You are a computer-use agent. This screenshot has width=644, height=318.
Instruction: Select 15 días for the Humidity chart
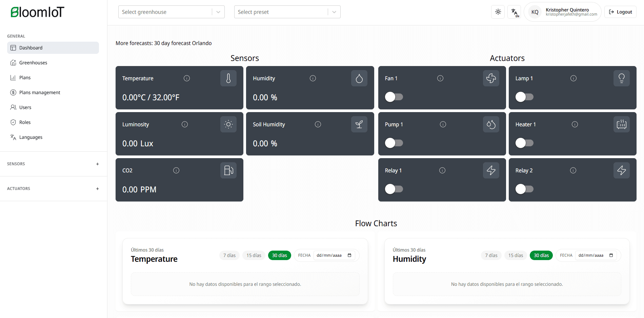pos(516,255)
